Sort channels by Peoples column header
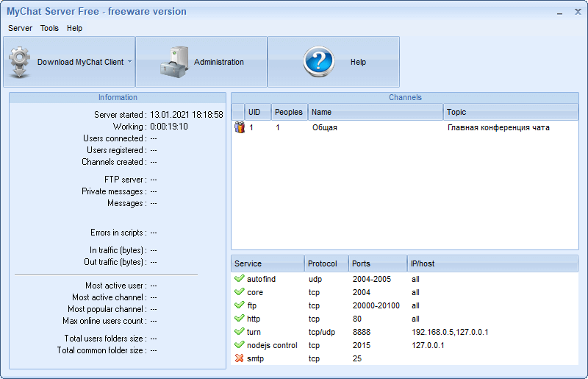Image resolution: width=588 pixels, height=379 pixels. [289, 112]
